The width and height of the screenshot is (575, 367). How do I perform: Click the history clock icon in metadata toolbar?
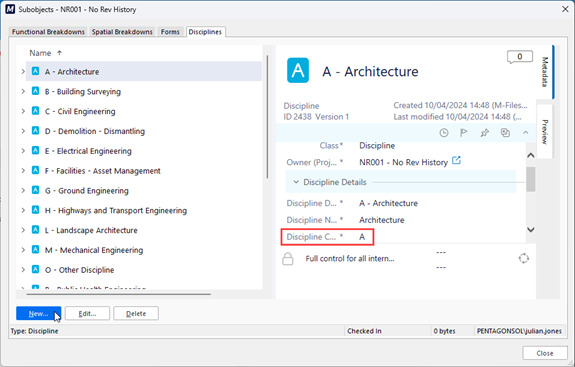pos(444,133)
